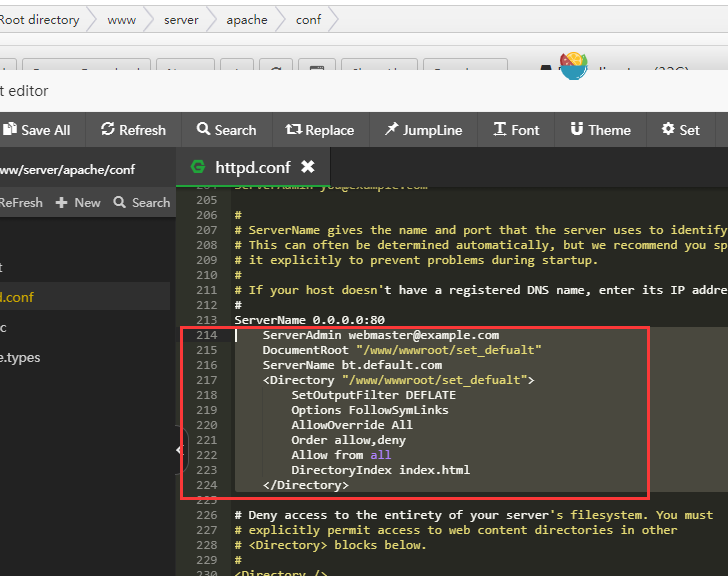728x576 pixels.
Task: Click the Save All toolbar button
Action: tap(37, 130)
